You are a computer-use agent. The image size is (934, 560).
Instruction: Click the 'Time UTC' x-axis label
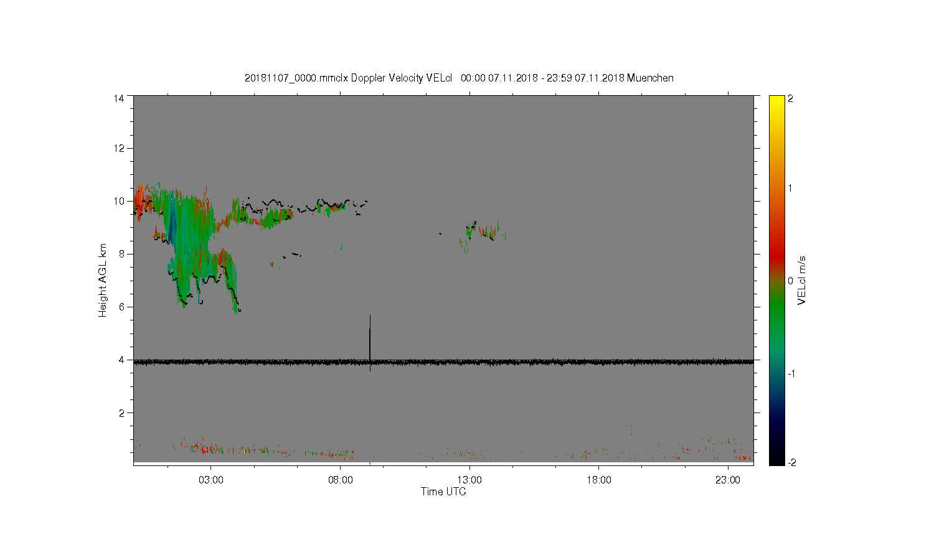point(443,492)
